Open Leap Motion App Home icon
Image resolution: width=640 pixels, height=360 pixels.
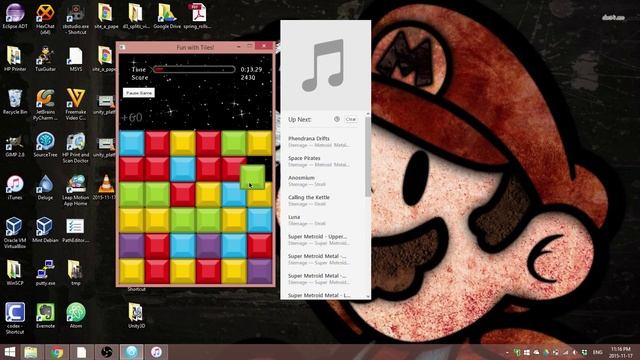[76, 190]
